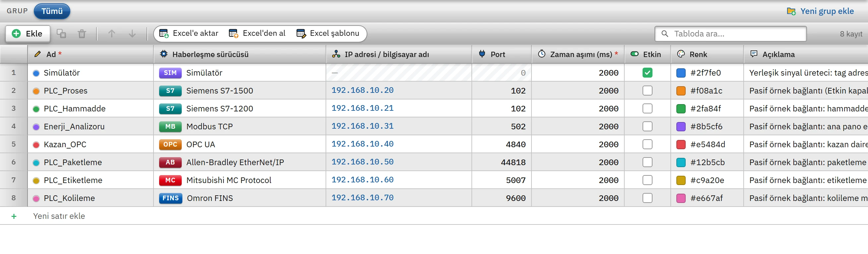Enable Etkin checkbox for PLC_Kolileme
Viewport: 868px width, 254px height.
pos(647,198)
